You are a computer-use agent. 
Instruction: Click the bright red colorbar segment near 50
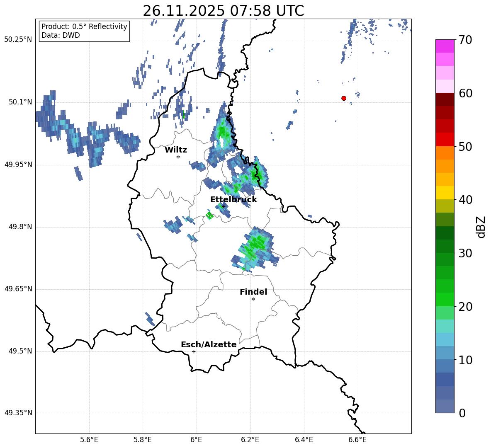tap(445, 140)
